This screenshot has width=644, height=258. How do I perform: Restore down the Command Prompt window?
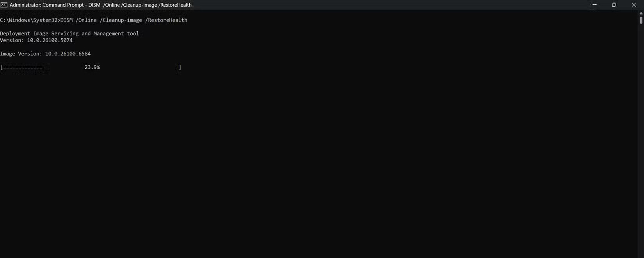[x=614, y=5]
